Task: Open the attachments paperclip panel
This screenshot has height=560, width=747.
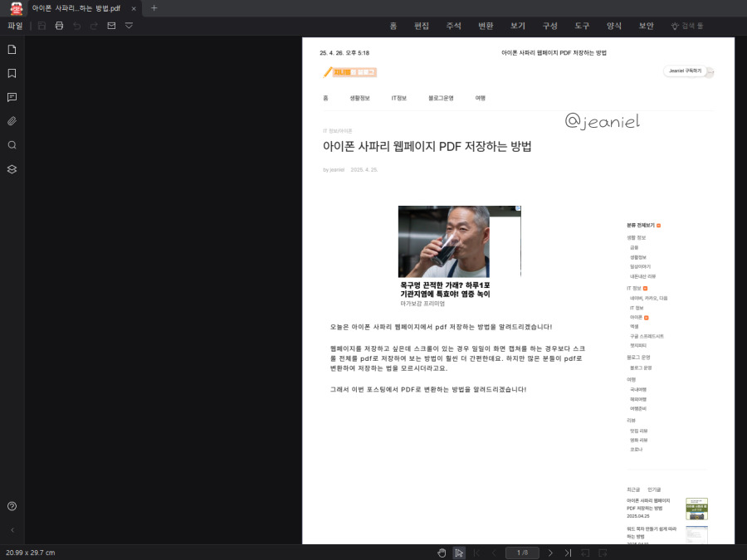Action: (12, 121)
